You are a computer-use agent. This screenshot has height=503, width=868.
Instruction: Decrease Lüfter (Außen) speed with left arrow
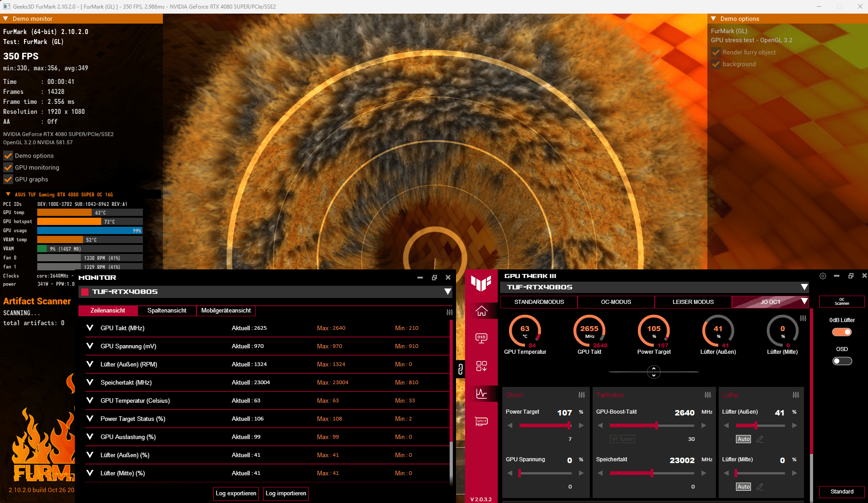[x=726, y=425]
